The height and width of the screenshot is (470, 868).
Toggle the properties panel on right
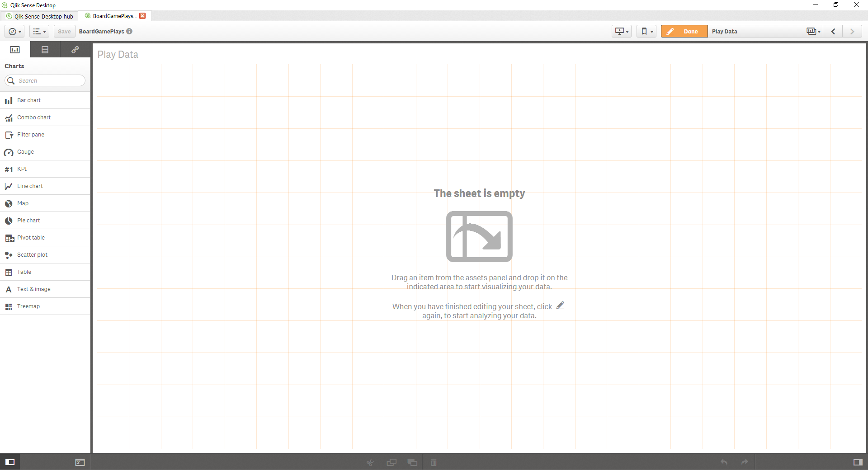(x=858, y=462)
